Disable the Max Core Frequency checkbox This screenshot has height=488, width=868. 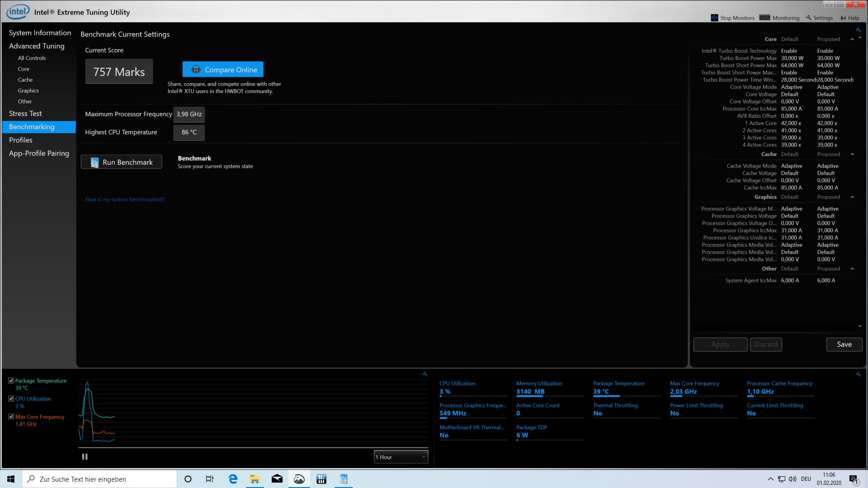tap(11, 417)
